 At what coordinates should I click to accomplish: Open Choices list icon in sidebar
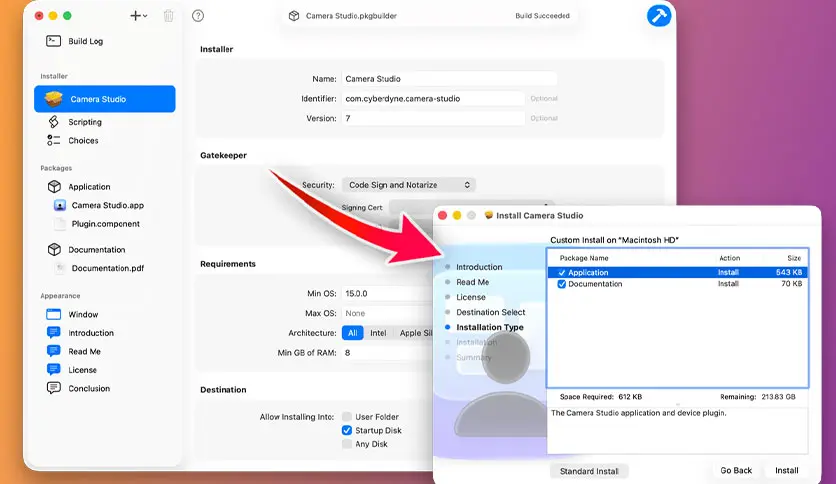pos(53,140)
